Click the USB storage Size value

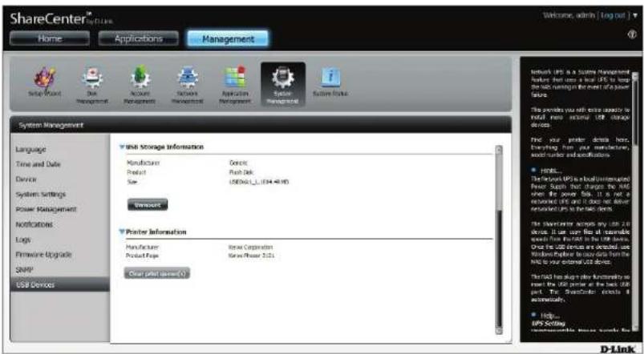pos(259,182)
